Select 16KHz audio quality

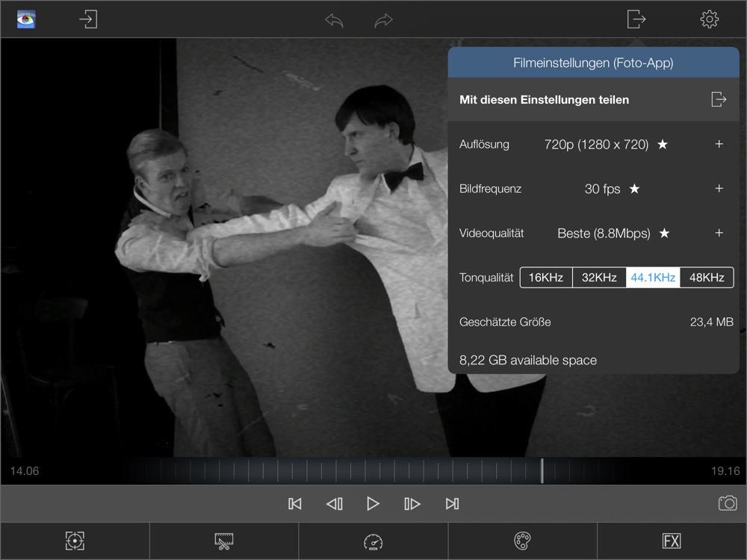click(546, 278)
